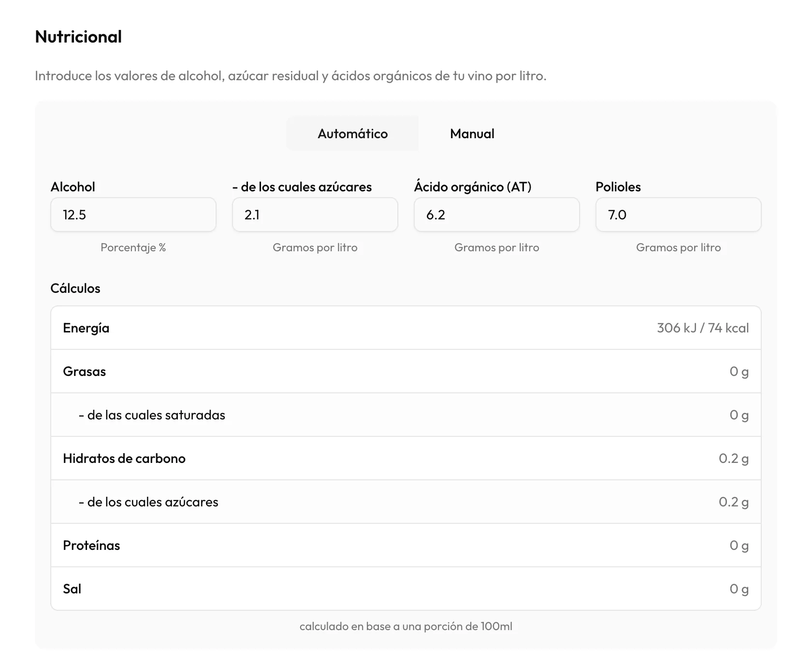The image size is (812, 662).
Task: Click the Energía row label
Action: click(x=86, y=328)
